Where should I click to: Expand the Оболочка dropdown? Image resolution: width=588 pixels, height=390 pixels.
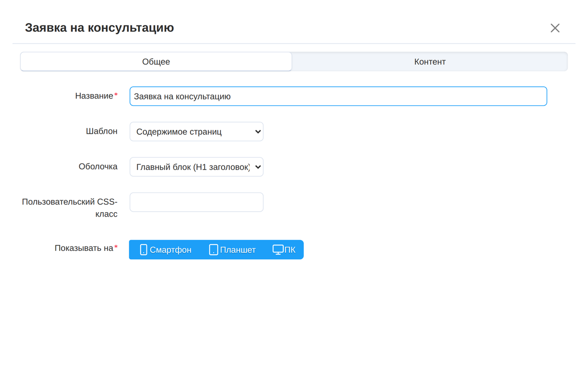[x=196, y=167]
